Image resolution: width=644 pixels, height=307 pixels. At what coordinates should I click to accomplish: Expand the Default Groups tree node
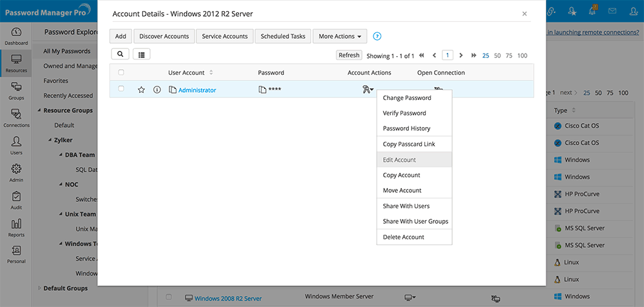click(39, 288)
